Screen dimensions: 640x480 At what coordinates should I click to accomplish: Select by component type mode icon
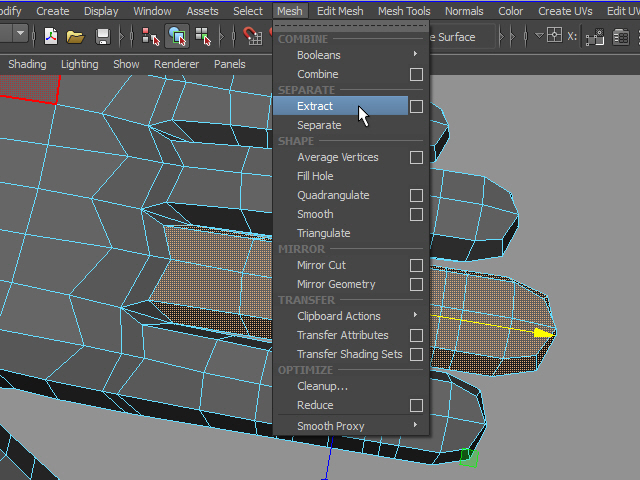coord(203,36)
